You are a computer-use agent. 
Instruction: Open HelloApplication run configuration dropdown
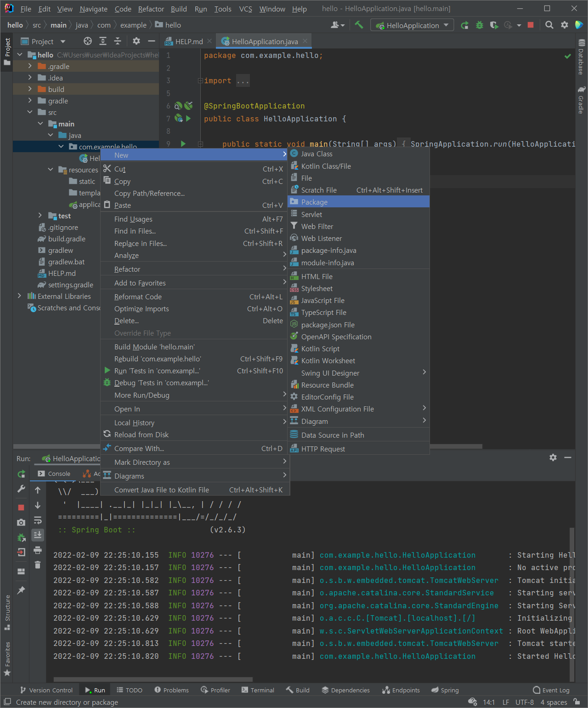412,25
